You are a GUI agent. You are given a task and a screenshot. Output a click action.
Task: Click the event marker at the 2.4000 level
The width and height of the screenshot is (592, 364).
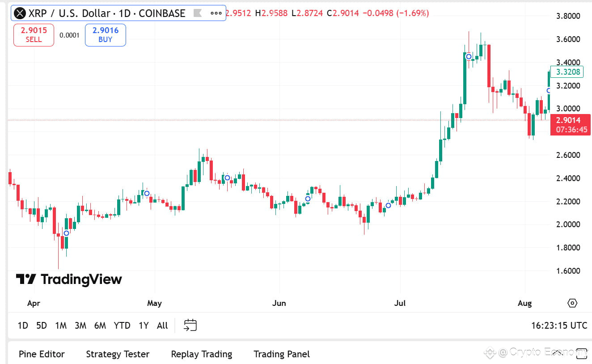tap(227, 178)
